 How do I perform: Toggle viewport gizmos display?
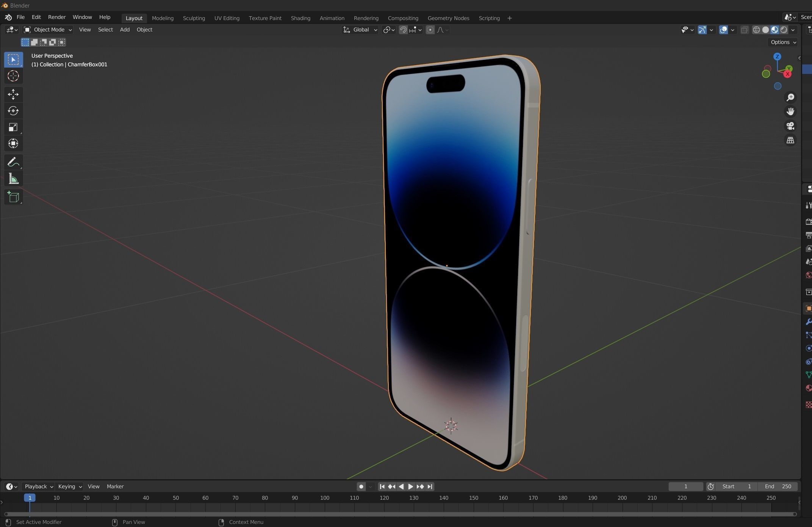(x=702, y=30)
